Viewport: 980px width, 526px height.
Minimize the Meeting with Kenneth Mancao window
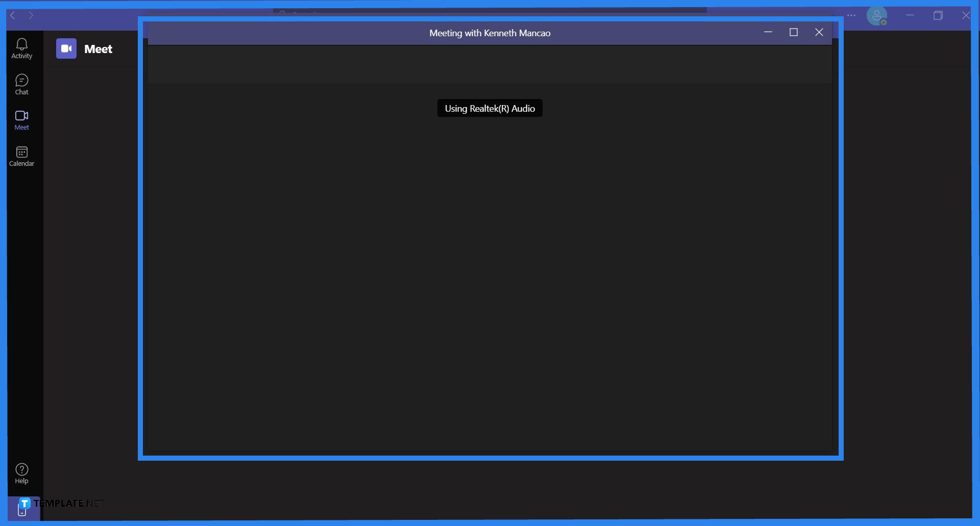point(768,32)
